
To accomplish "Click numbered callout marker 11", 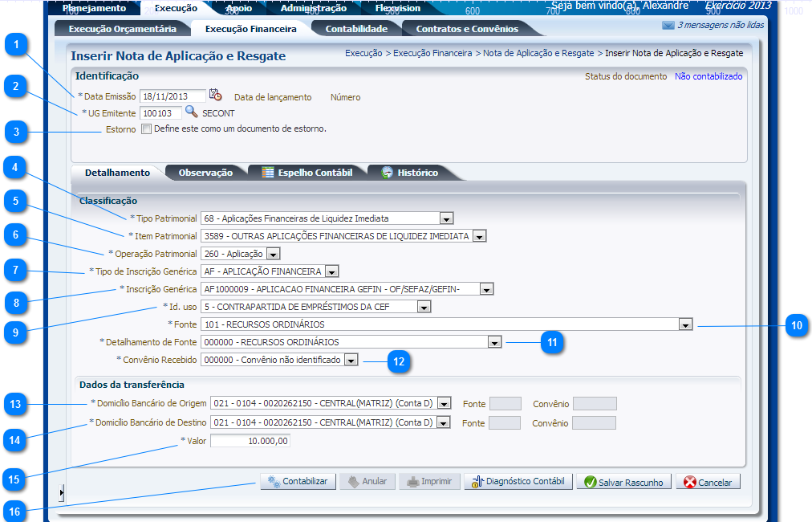I will (x=551, y=343).
